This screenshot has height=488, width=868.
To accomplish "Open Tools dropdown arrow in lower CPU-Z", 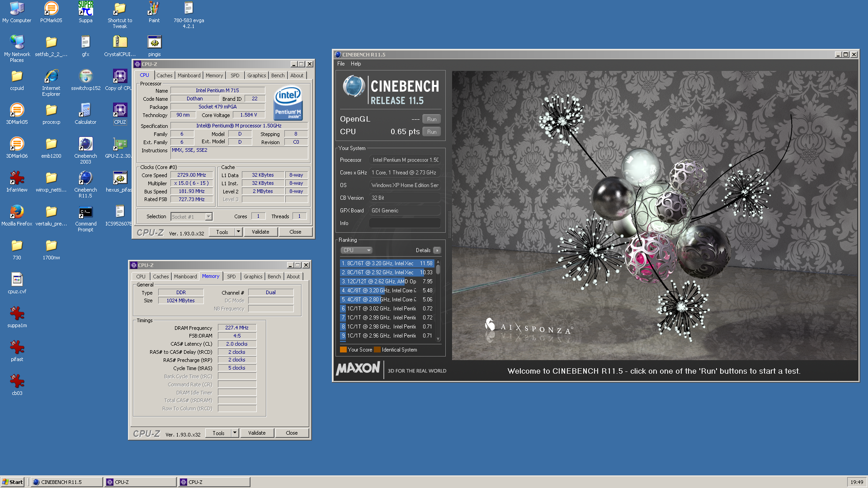I will 235,433.
